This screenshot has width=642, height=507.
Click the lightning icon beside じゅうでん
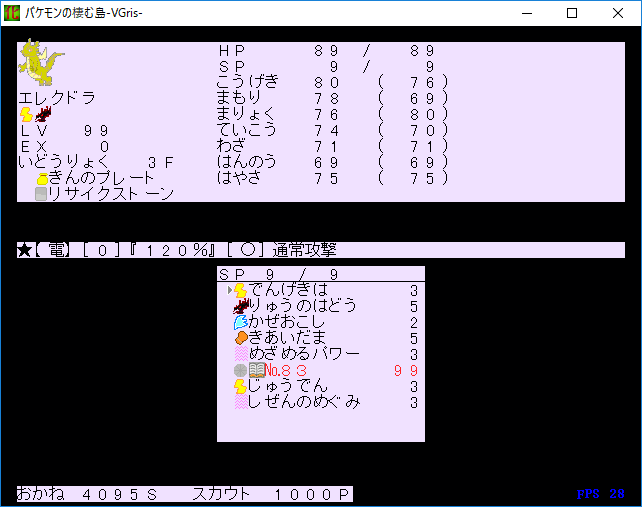point(240,386)
